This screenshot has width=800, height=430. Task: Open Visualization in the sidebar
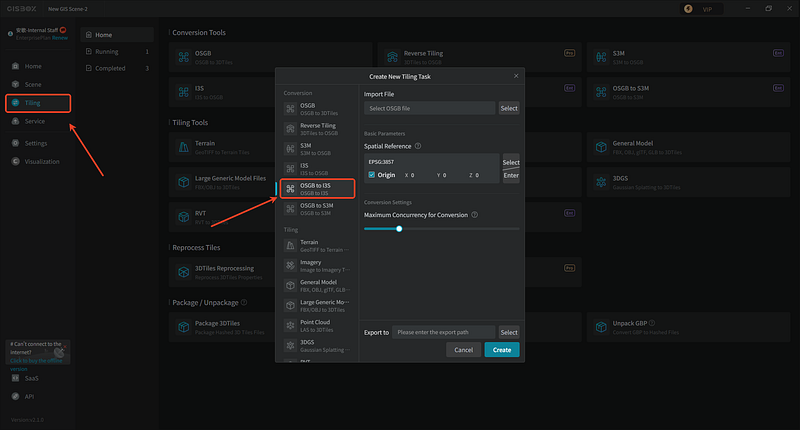tap(42, 162)
